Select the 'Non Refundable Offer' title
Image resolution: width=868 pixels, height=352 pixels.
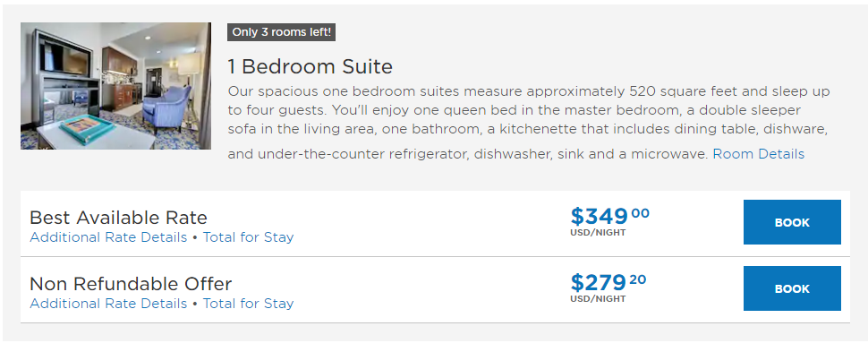click(x=131, y=284)
